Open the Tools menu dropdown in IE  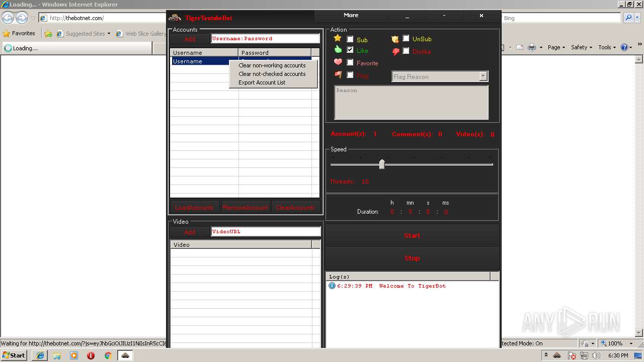point(607,47)
